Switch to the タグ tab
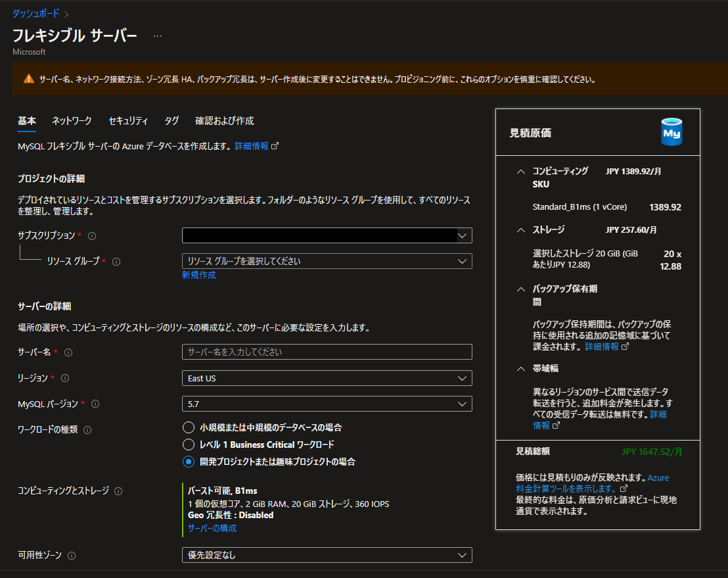This screenshot has height=578, width=728. coord(171,121)
